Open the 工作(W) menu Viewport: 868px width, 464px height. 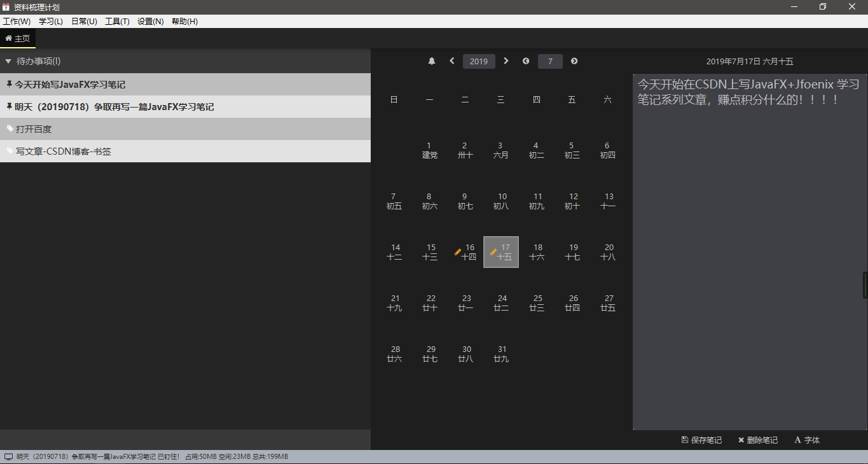(x=17, y=21)
